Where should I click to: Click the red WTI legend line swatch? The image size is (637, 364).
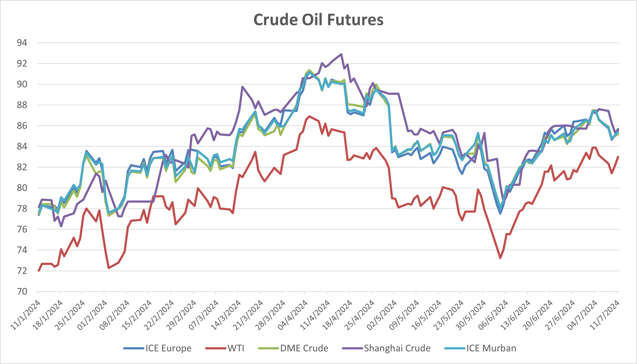tap(216, 349)
